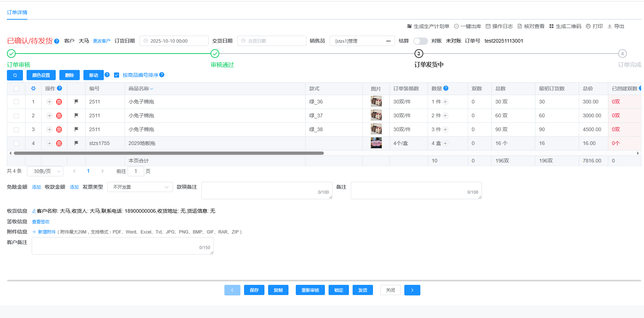This screenshot has height=318, width=644.
Task: Click the 2029地板拖 product thumbnail
Action: pos(376,143)
